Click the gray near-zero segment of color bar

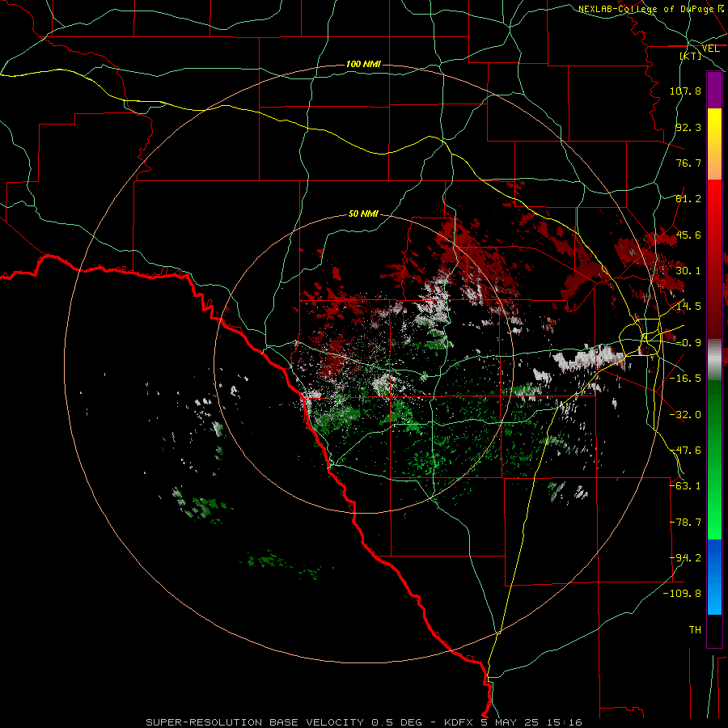point(714,360)
